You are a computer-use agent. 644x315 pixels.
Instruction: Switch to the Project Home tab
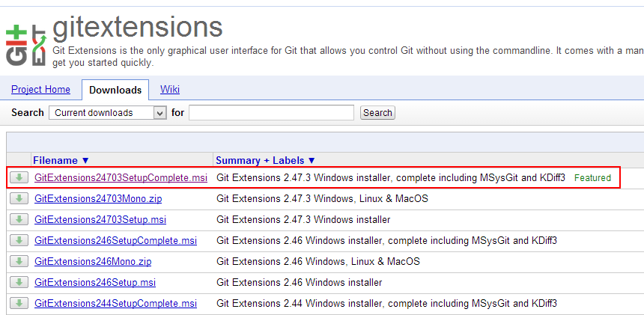tap(40, 90)
